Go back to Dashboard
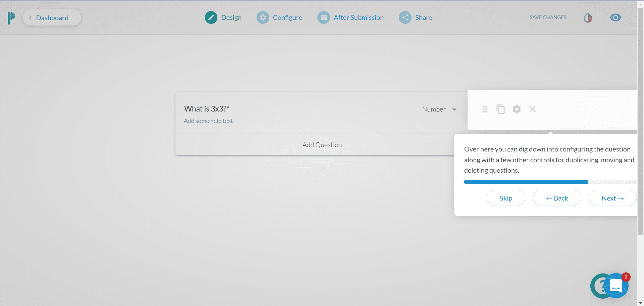Image resolution: width=644 pixels, height=306 pixels. click(52, 17)
